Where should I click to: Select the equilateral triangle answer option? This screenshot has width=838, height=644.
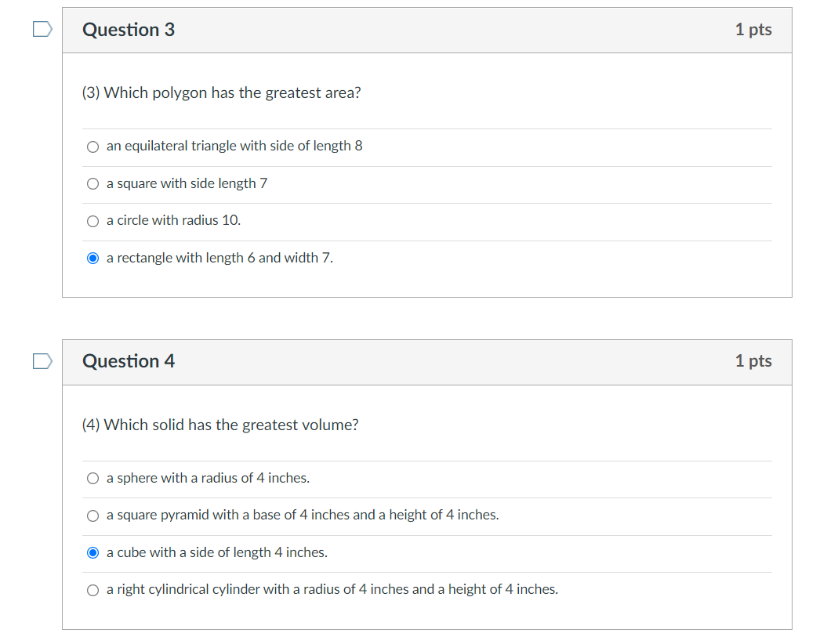coord(93,146)
